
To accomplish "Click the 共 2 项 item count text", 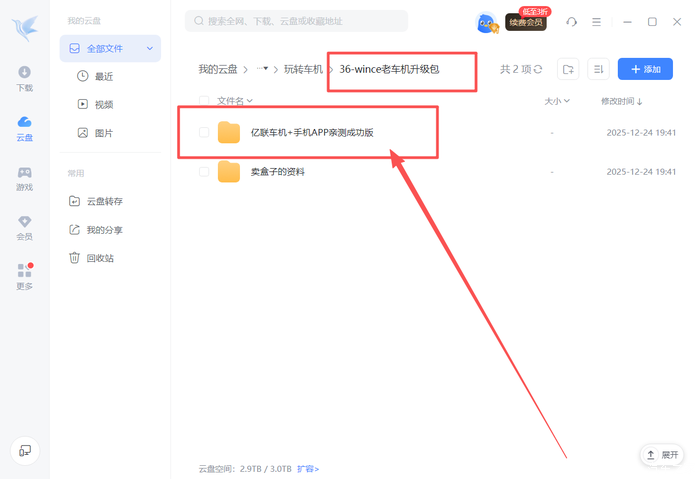I will 516,69.
